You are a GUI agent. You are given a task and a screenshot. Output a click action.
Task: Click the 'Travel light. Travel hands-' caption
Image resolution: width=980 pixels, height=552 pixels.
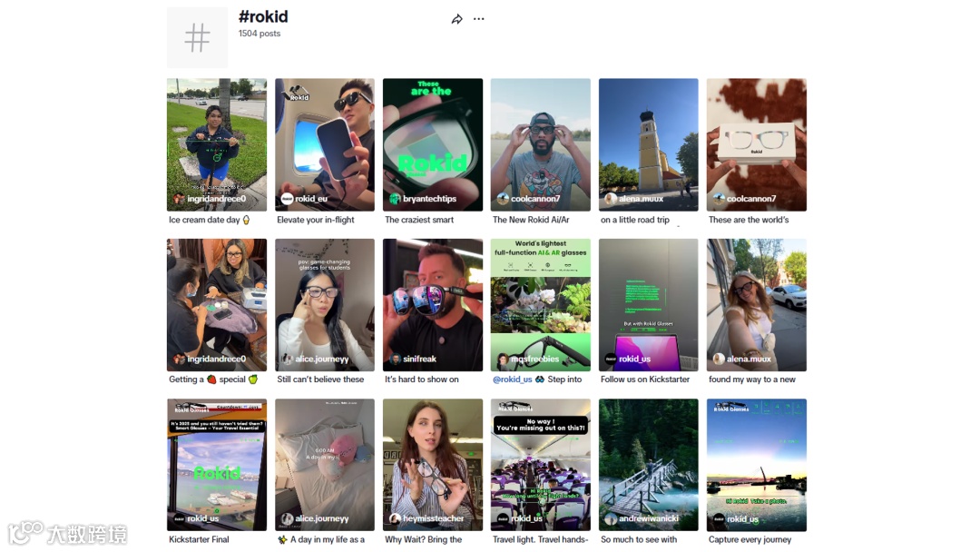point(540,539)
